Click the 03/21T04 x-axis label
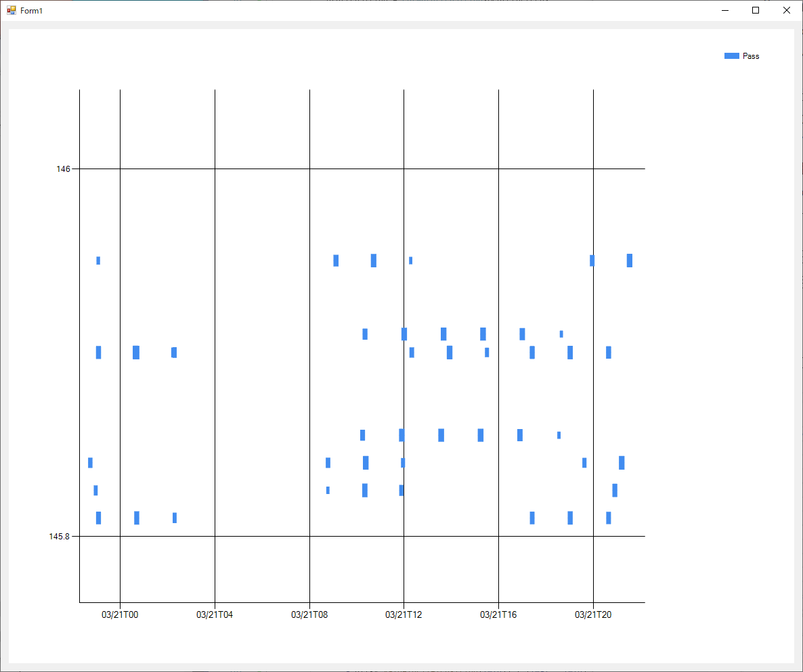 (x=215, y=614)
